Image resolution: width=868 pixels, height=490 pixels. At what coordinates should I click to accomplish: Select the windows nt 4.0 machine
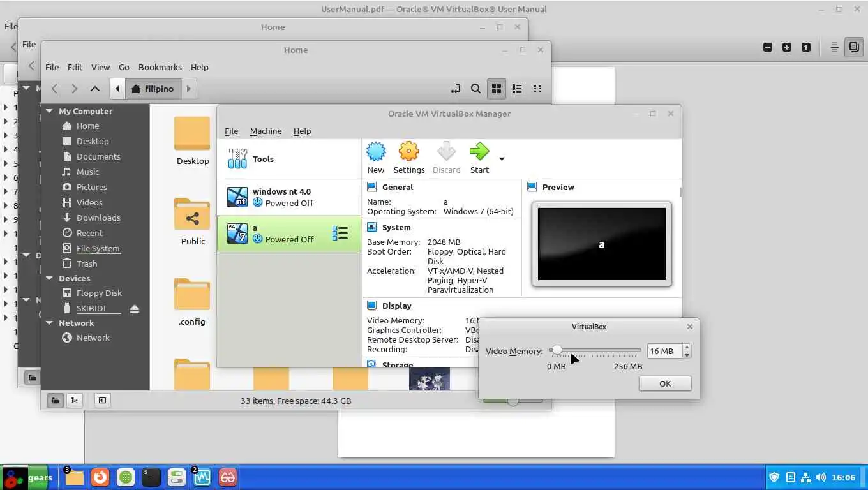point(289,197)
